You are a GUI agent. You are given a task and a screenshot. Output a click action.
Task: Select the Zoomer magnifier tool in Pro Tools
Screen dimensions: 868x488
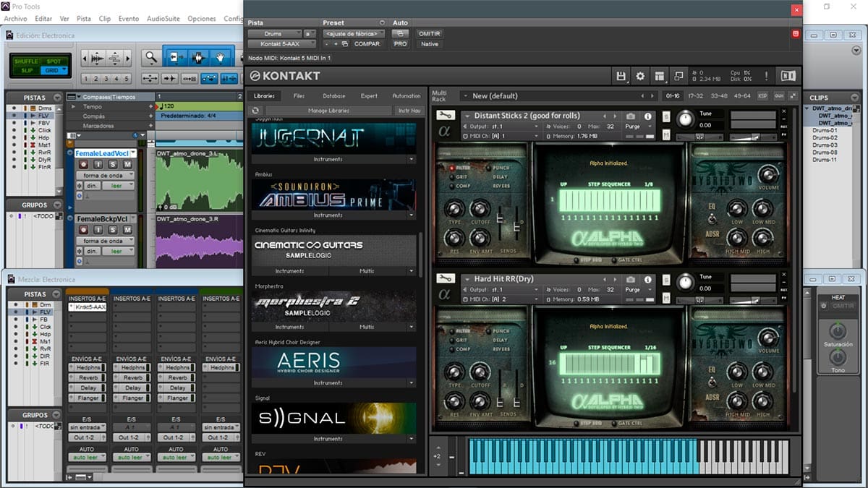pyautogui.click(x=150, y=57)
